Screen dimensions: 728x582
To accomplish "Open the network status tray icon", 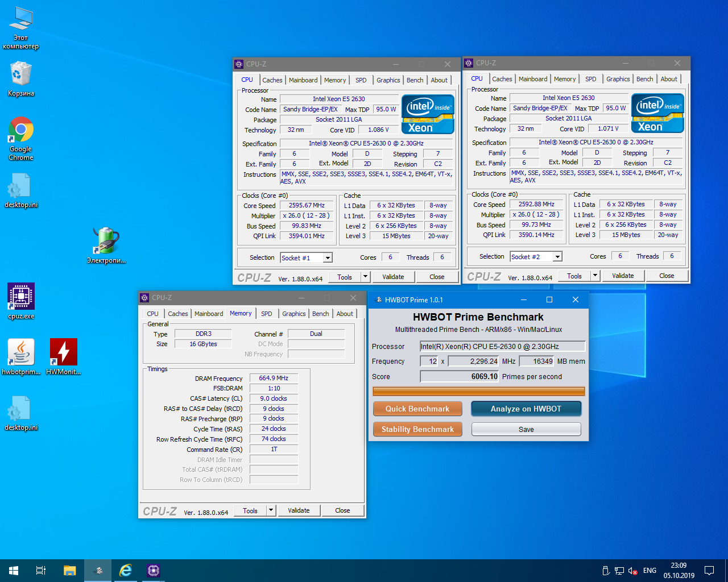I will click(619, 571).
